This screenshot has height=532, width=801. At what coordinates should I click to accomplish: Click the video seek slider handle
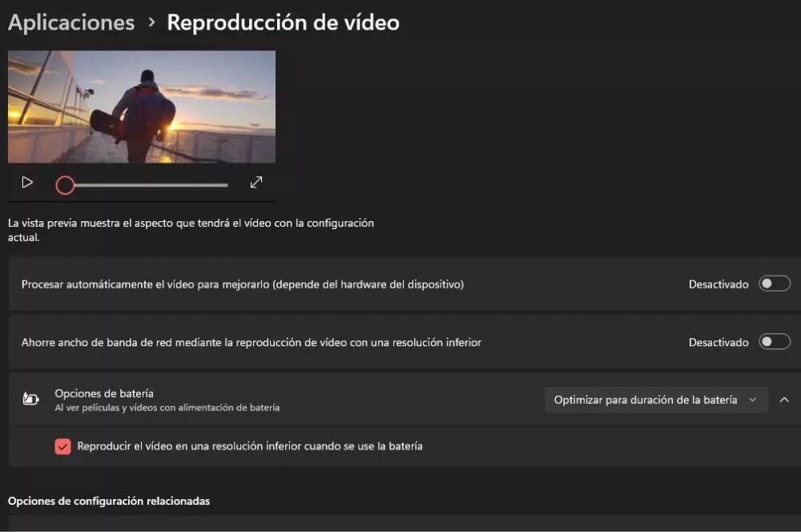[x=65, y=185]
